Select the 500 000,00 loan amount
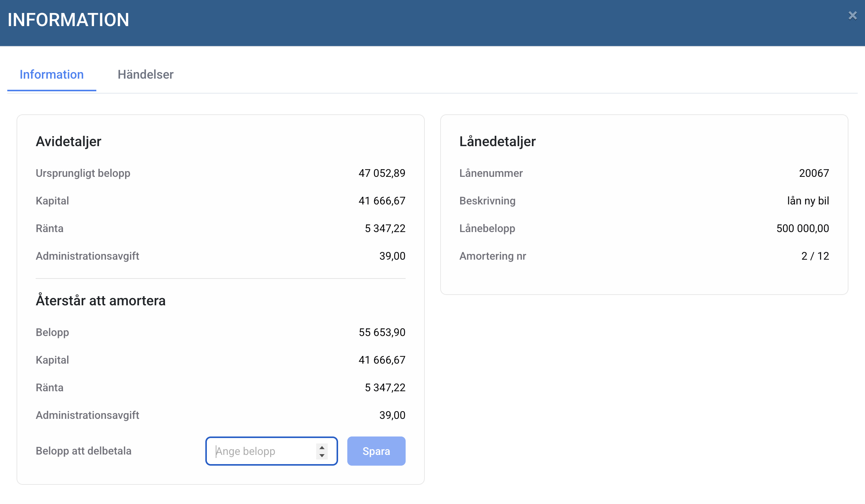 [x=802, y=229]
